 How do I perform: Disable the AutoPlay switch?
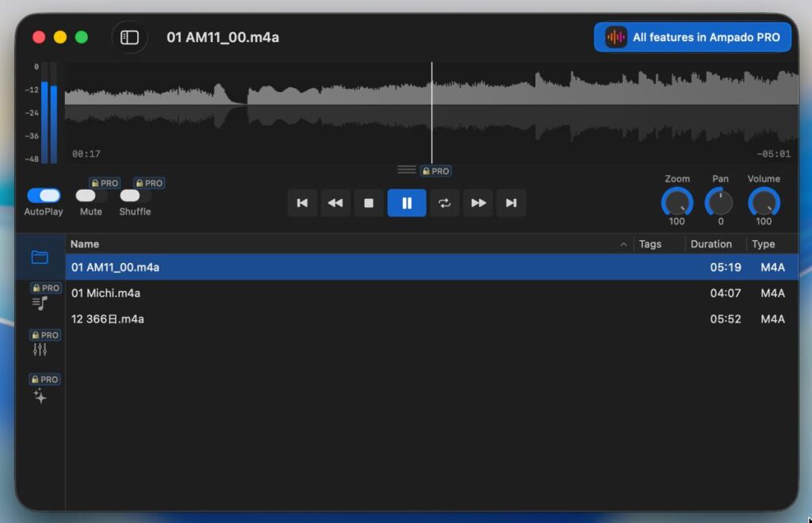coord(44,196)
